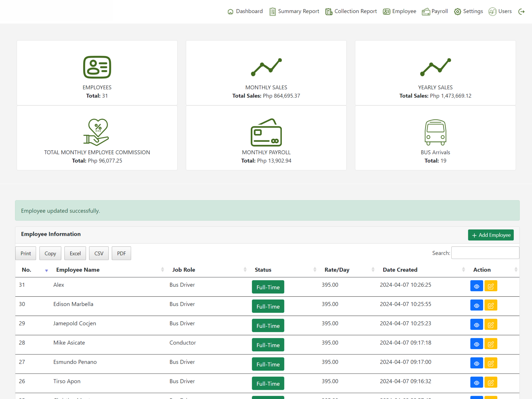Click the 'Php 13,902.94' payroll total
532x399 pixels.
pyautogui.click(x=274, y=161)
